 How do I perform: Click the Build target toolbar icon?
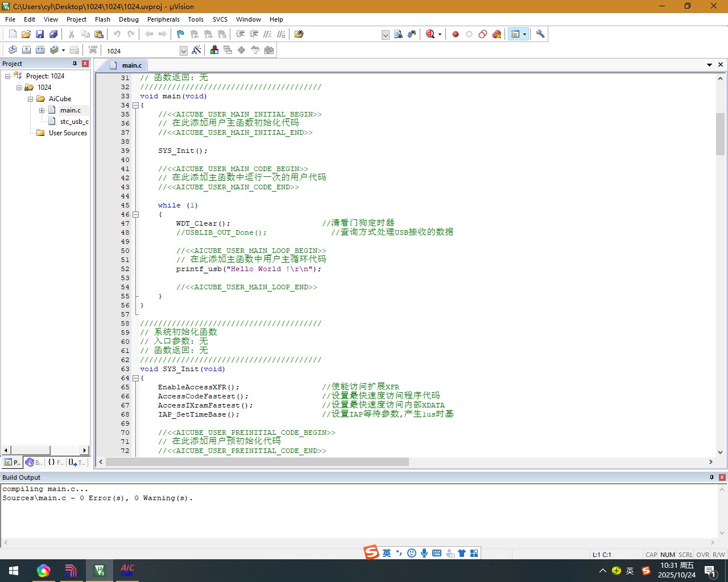tap(26, 50)
